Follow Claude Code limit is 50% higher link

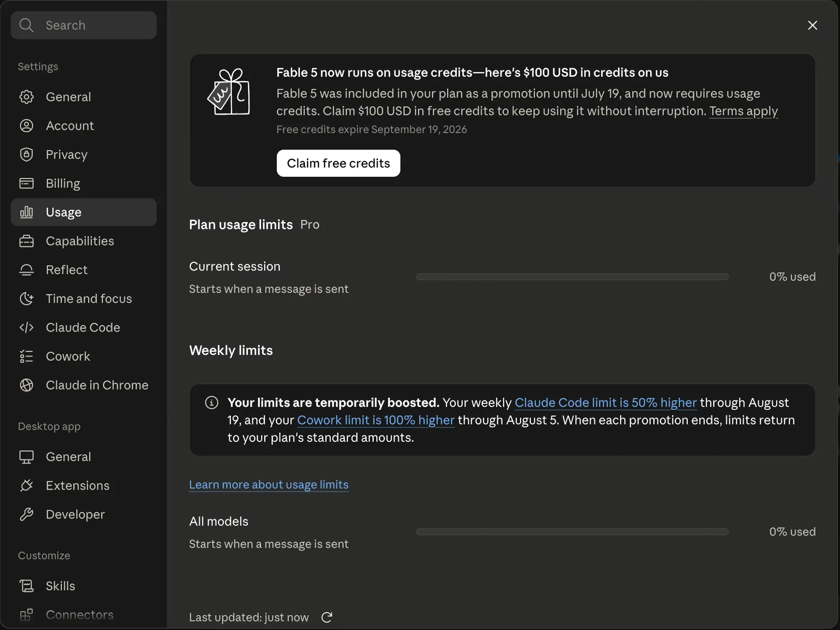606,402
